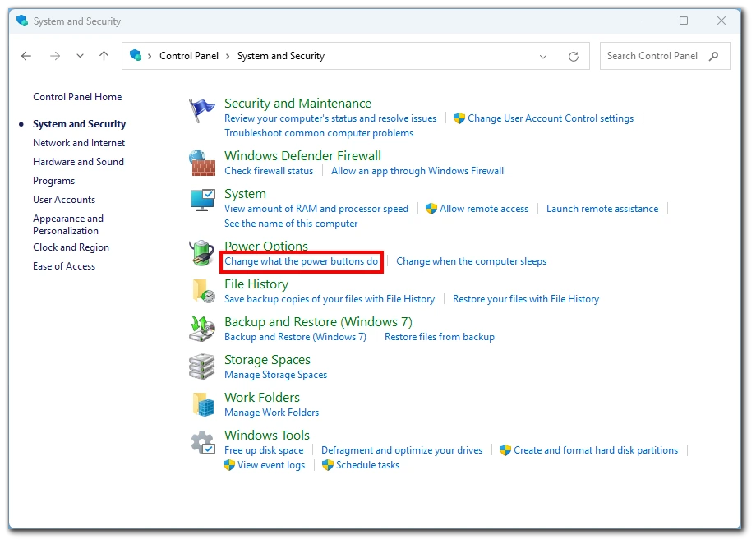This screenshot has height=544, width=756.
Task: Open the Power Options heading
Action: [265, 246]
